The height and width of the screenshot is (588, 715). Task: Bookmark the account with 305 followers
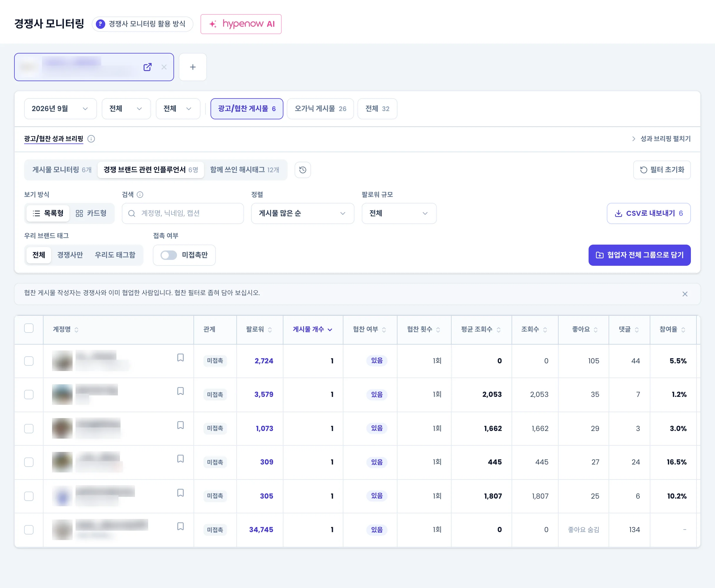[181, 492]
